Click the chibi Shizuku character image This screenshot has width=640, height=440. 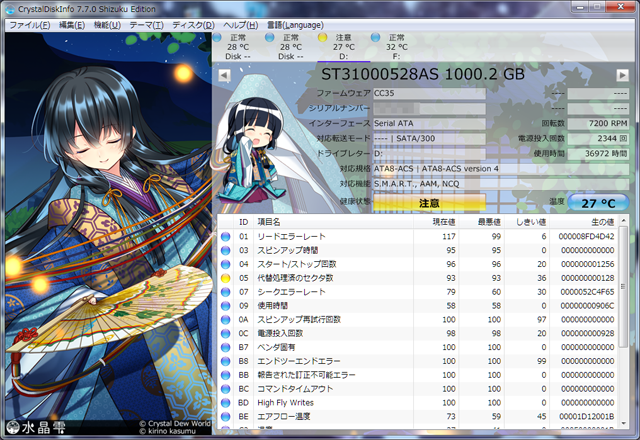(x=252, y=151)
